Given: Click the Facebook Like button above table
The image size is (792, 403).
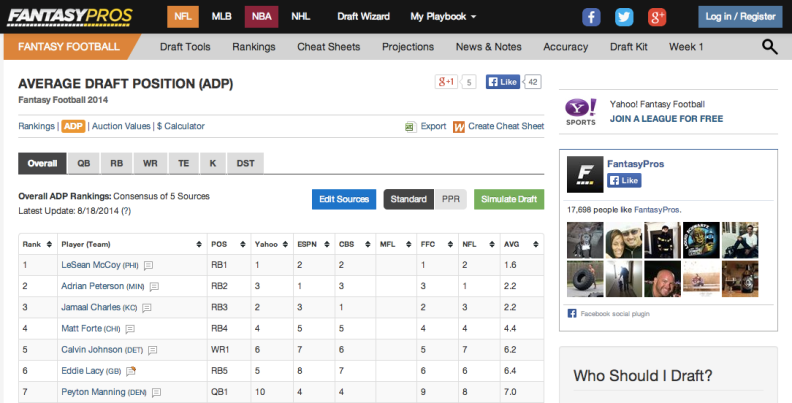Looking at the screenshot, I should point(503,82).
